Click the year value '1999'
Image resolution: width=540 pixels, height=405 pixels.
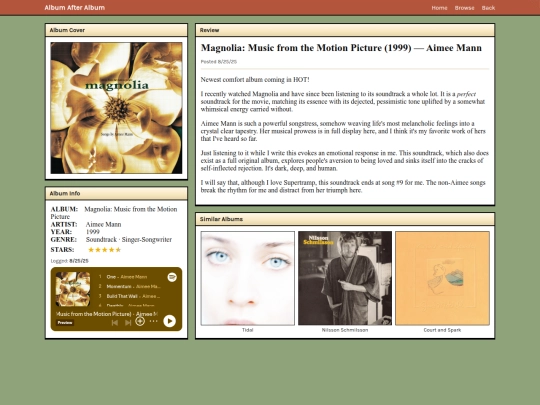click(93, 232)
